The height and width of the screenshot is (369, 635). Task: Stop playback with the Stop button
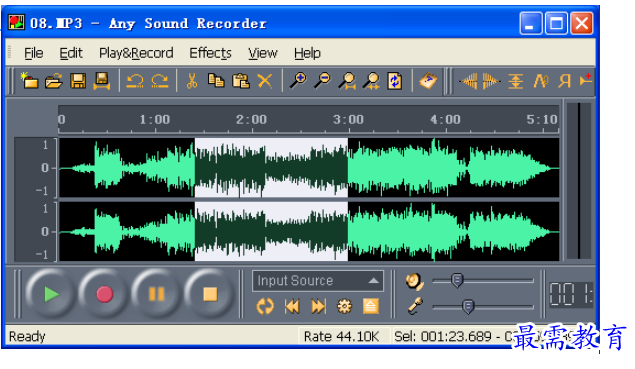coord(210,294)
